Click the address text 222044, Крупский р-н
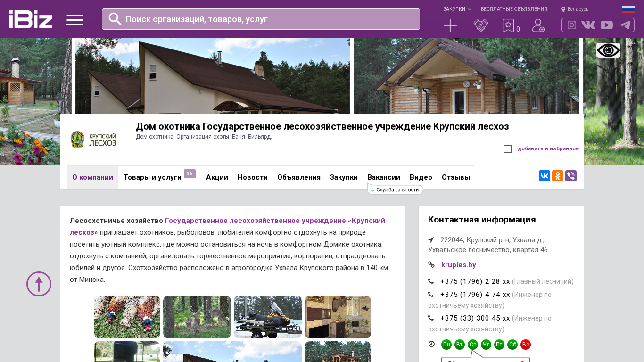This screenshot has width=644, height=362. (x=488, y=245)
